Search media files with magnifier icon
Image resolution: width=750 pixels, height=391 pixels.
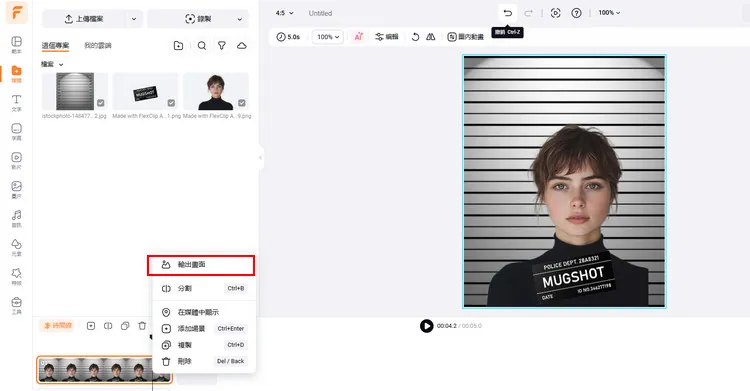pyautogui.click(x=202, y=45)
